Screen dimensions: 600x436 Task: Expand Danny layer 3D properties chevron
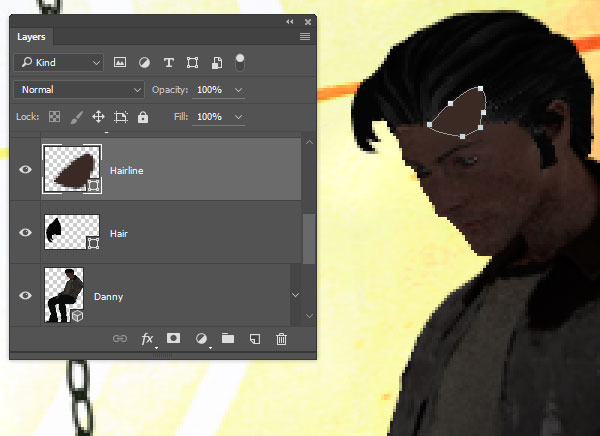coord(295,295)
